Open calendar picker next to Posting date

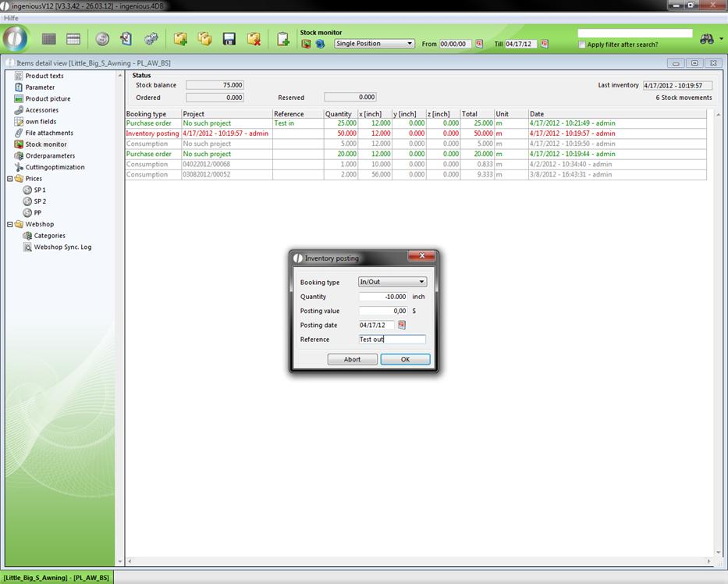403,325
